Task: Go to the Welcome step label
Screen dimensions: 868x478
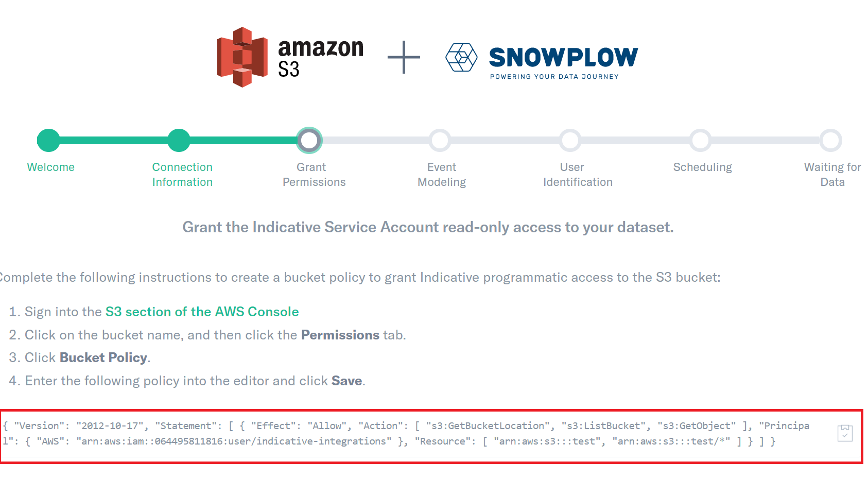Action: 51,167
